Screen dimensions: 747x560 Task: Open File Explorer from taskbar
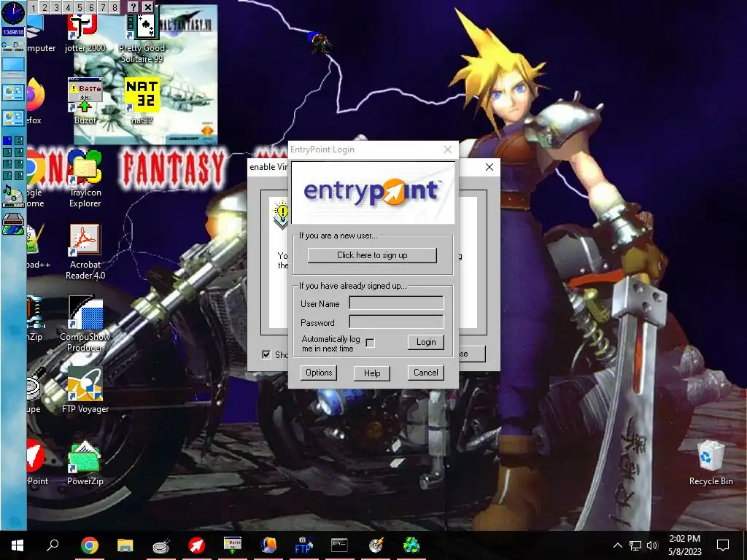(x=125, y=545)
